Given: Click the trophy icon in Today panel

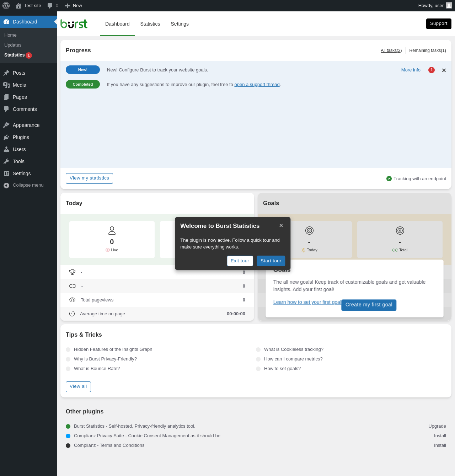Looking at the screenshot, I should [73, 272].
